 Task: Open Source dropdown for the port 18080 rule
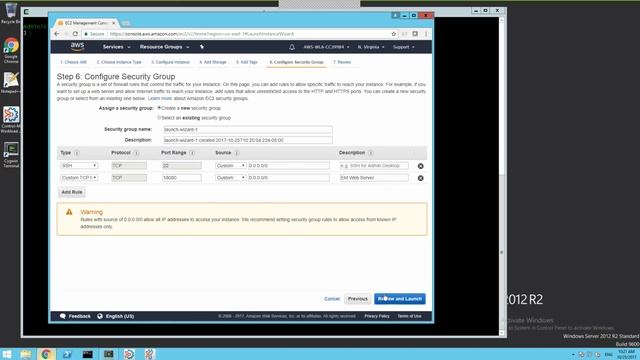point(231,178)
